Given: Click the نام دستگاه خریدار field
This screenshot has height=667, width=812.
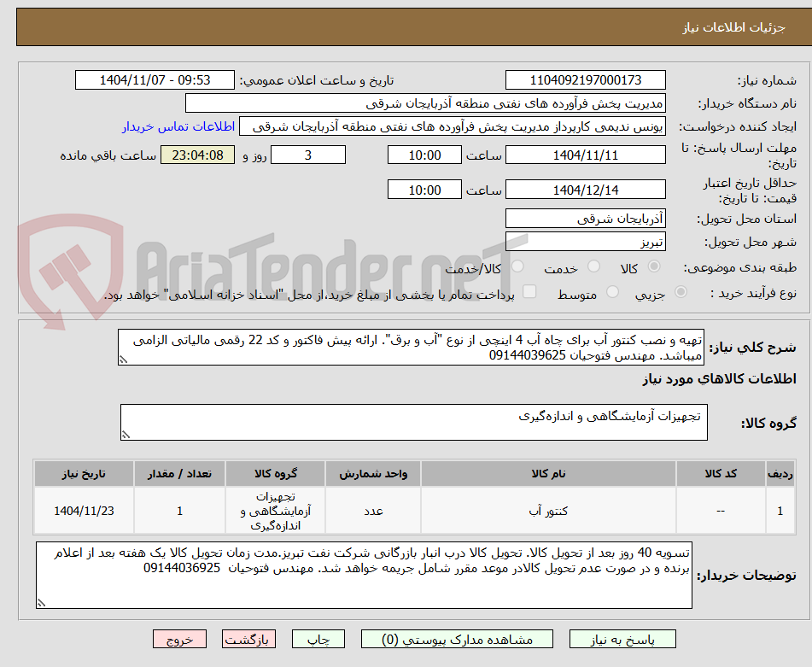Looking at the screenshot, I should 425,103.
